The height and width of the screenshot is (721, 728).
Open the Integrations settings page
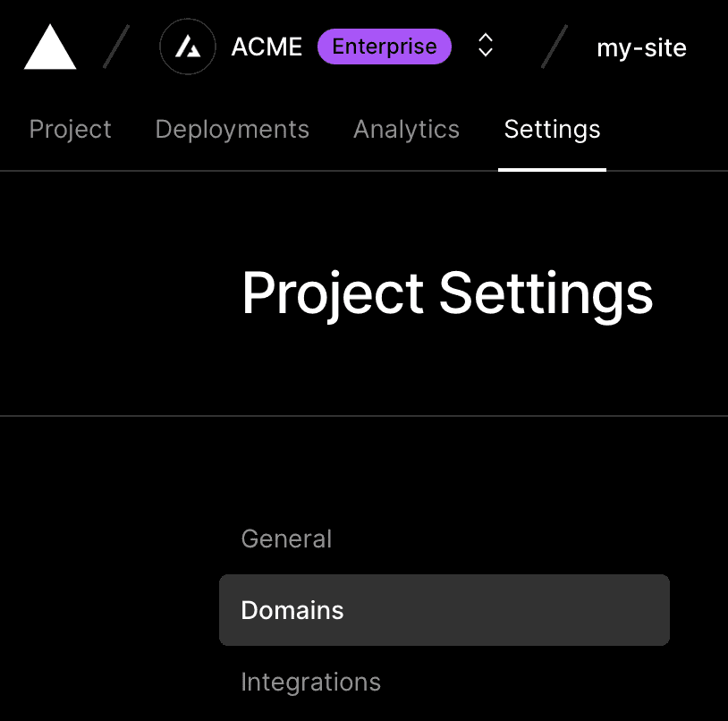pos(310,682)
